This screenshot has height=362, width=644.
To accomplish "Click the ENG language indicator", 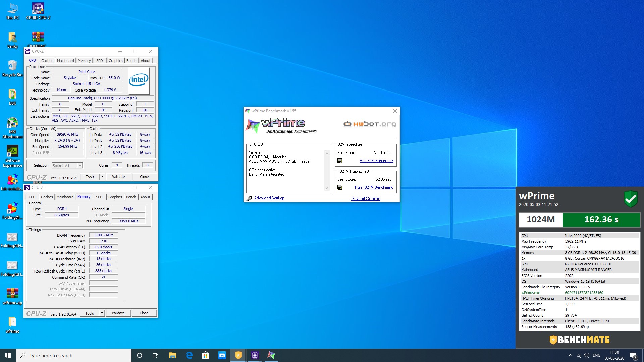I will click(x=596, y=355).
